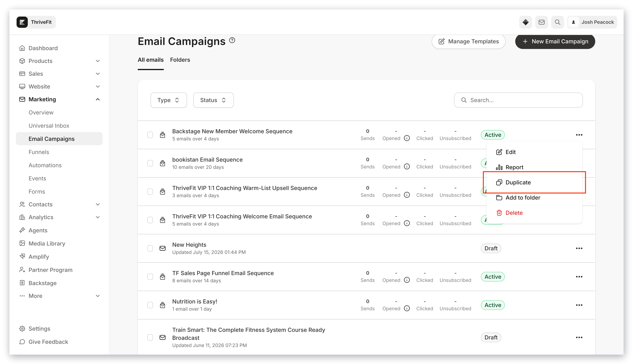Screen dimensions: 633x364
Task: Click the help icon beside Email Campaigns title
Action: point(232,40)
